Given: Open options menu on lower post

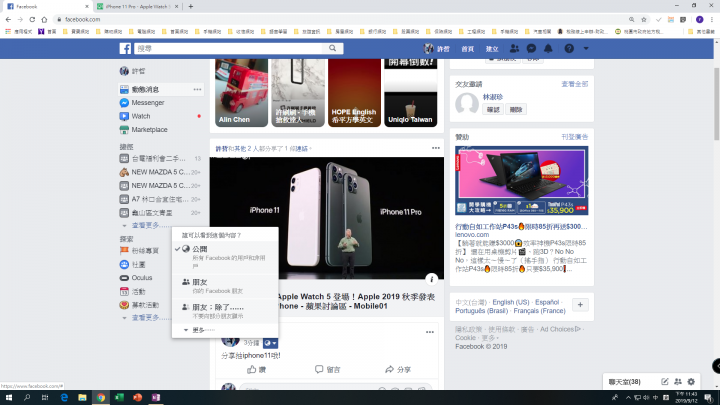Looking at the screenshot, I should click(x=429, y=332).
